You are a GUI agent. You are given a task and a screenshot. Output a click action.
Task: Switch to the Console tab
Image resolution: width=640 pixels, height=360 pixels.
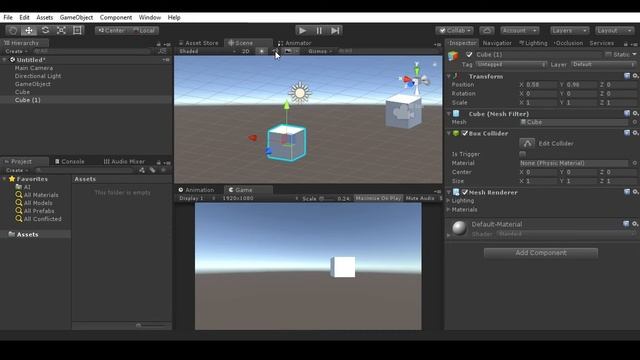click(69, 162)
